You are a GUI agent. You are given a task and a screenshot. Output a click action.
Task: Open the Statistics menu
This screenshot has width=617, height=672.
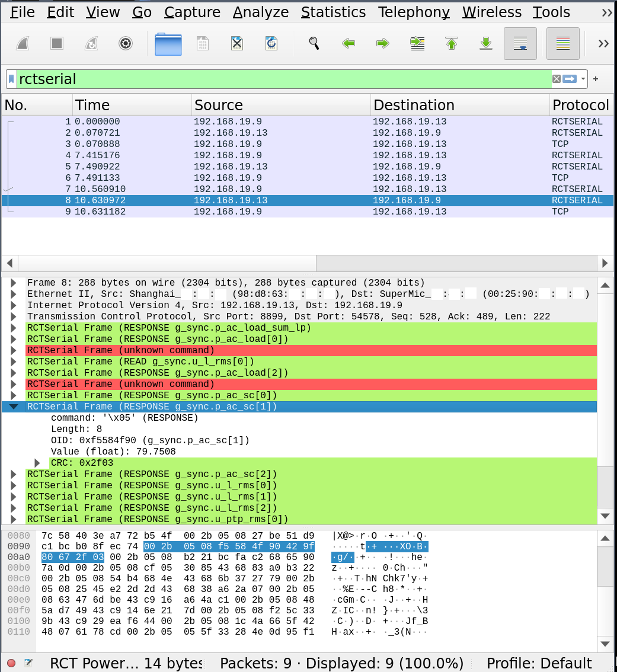tap(333, 12)
